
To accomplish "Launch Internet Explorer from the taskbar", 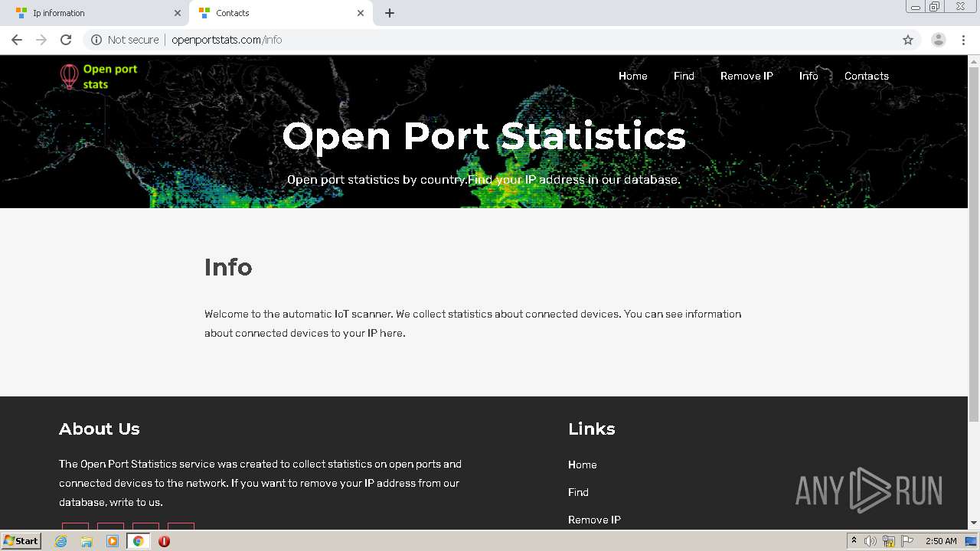I will tap(61, 541).
